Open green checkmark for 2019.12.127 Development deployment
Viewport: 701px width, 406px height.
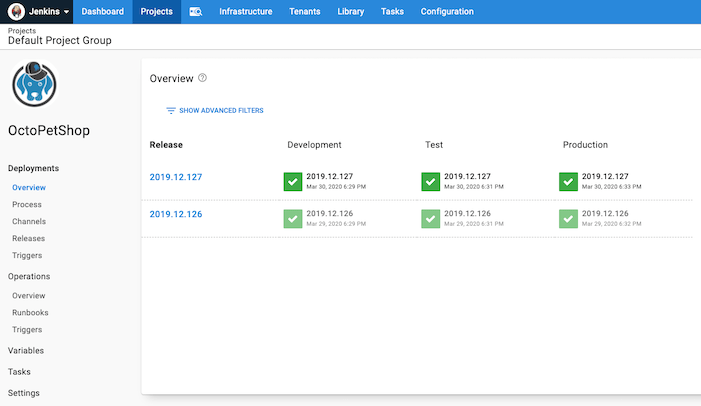click(x=293, y=182)
